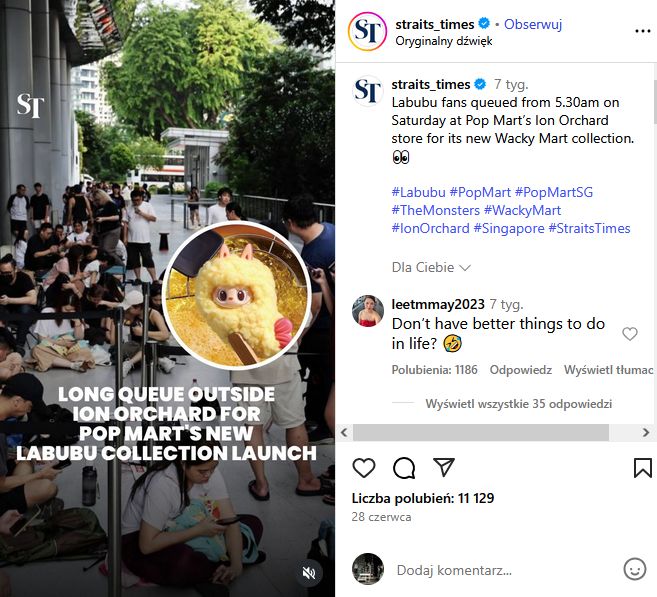Open the emoji picker in comment box
657x597 pixels.
point(634,569)
